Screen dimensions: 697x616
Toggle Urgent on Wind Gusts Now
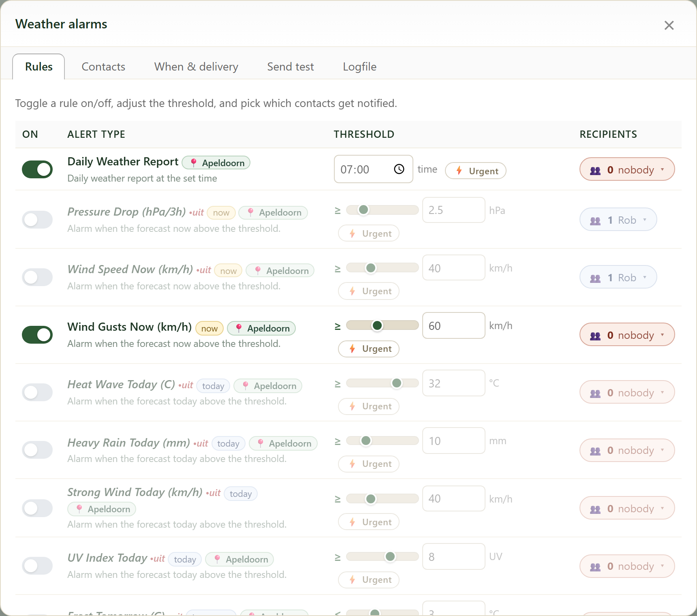369,349
